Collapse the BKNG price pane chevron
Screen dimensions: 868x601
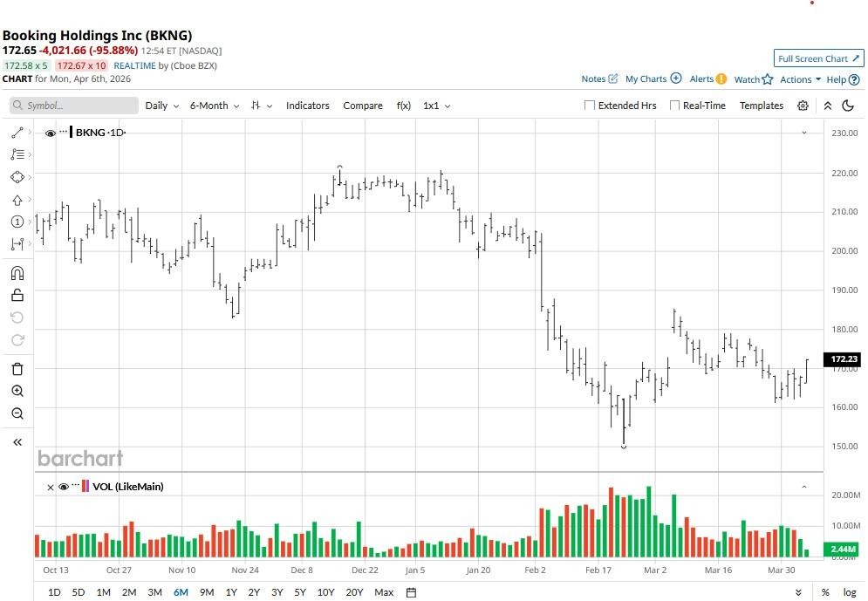pyautogui.click(x=804, y=133)
